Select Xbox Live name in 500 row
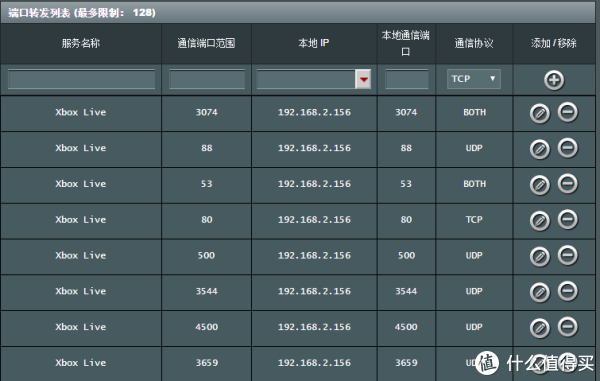The image size is (600, 381). [x=81, y=255]
